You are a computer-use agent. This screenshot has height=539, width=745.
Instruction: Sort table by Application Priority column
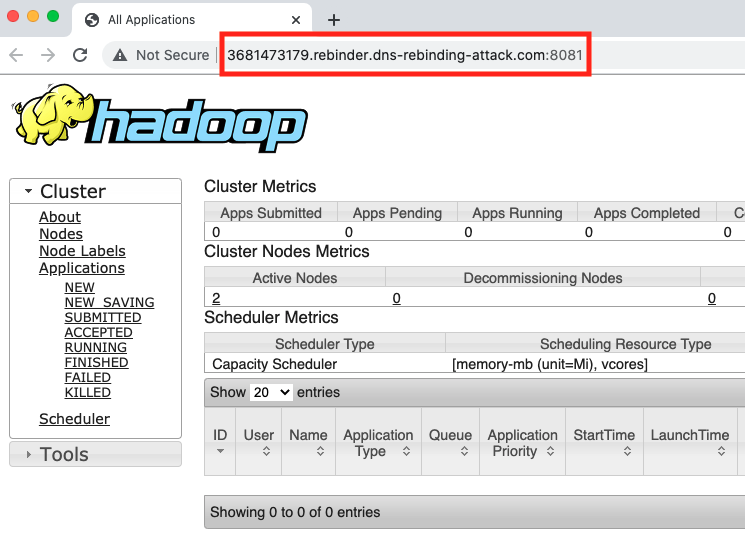click(523, 442)
